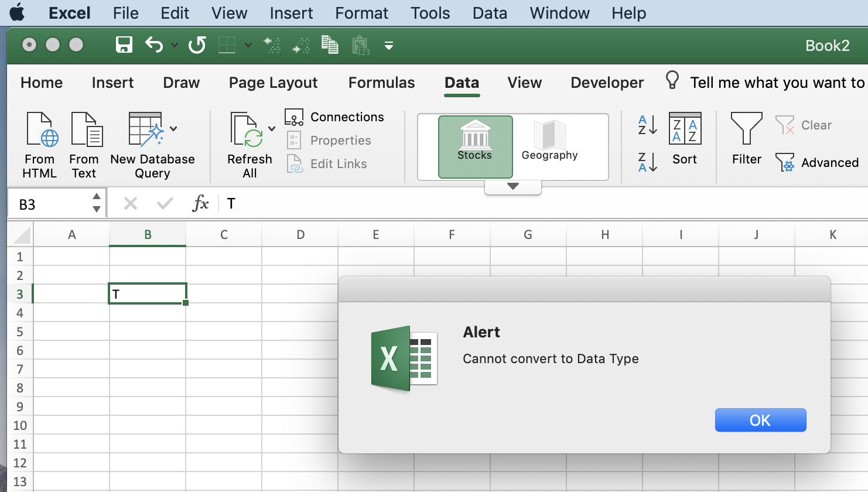Click the fx Insert Function icon
The height and width of the screenshot is (492, 868).
(x=200, y=203)
